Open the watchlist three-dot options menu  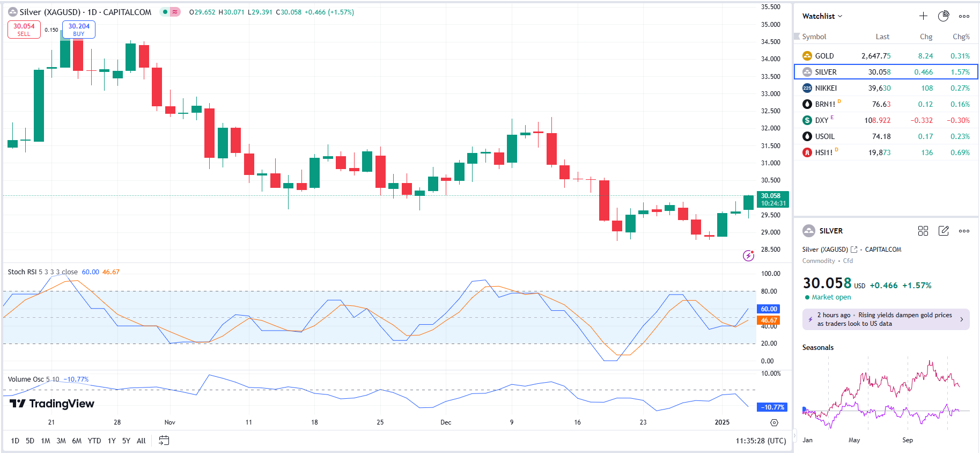click(x=964, y=16)
